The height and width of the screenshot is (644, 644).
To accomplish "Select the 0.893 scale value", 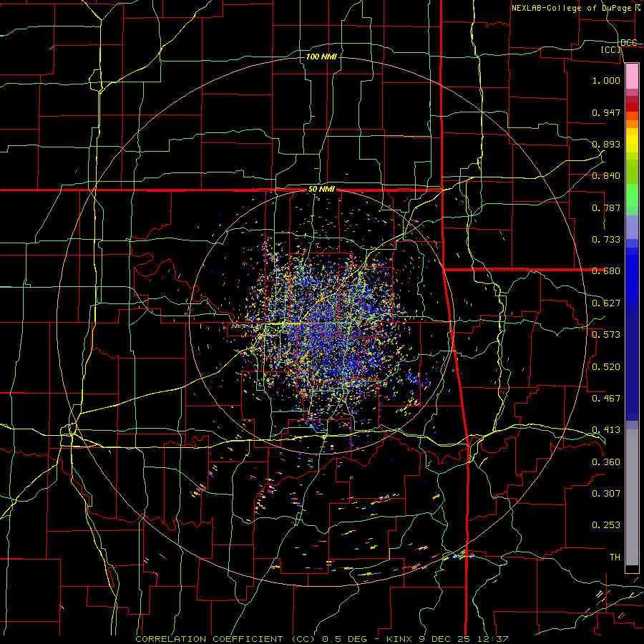I will (x=606, y=144).
